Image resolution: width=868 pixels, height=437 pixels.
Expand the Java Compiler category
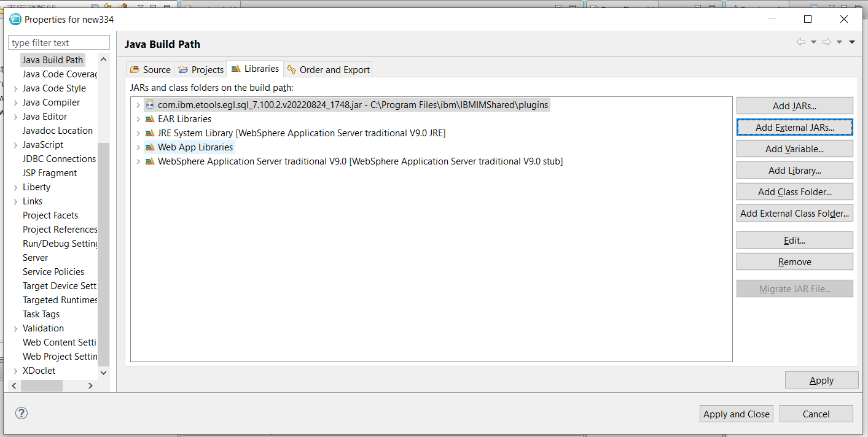click(15, 102)
